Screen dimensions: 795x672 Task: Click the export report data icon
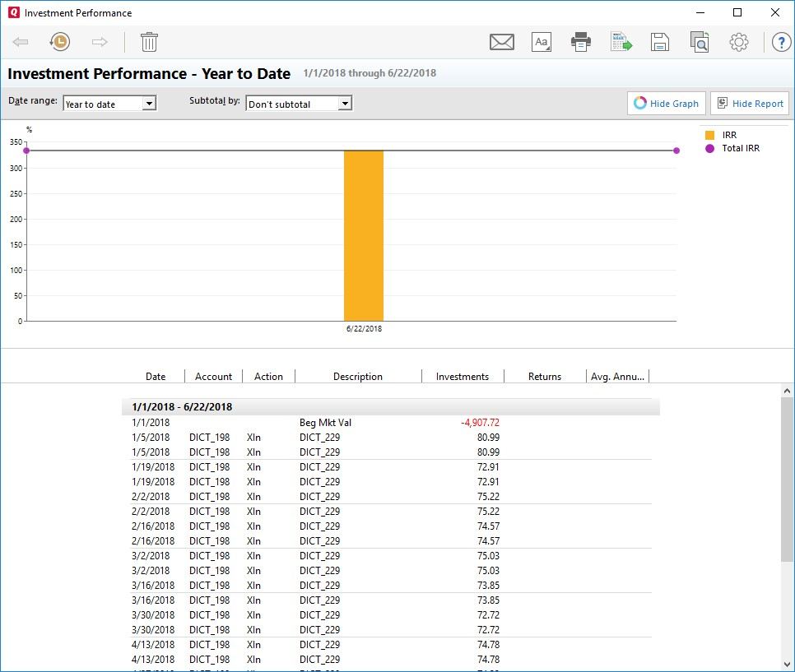coord(621,42)
